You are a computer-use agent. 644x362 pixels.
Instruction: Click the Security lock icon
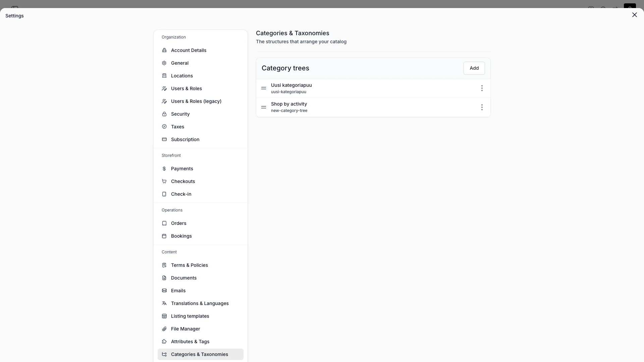click(164, 114)
